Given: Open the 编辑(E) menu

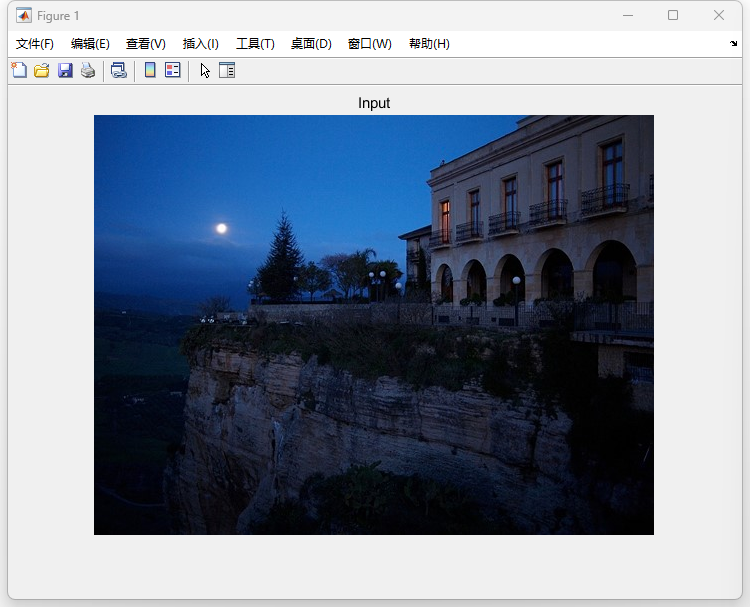Looking at the screenshot, I should pyautogui.click(x=90, y=44).
